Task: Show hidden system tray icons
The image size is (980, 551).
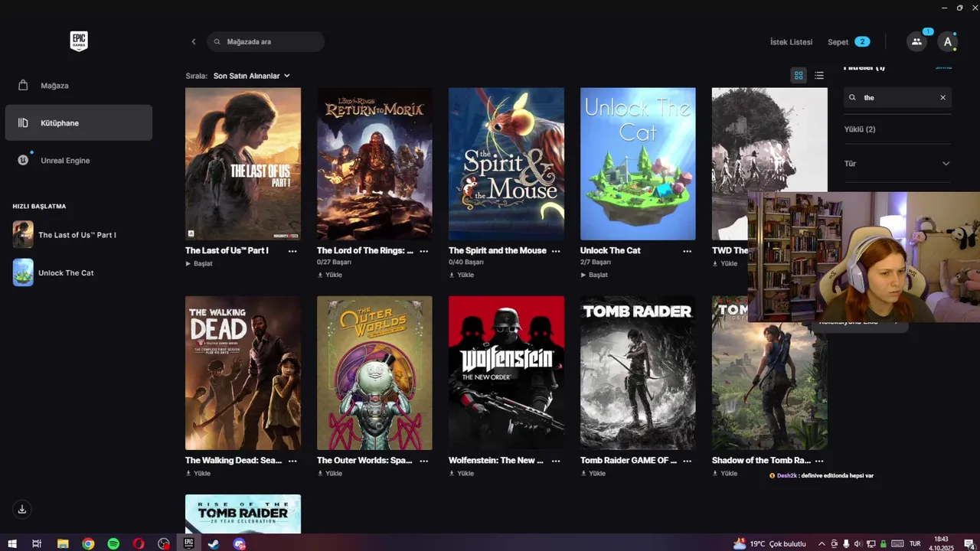Action: 822,543
